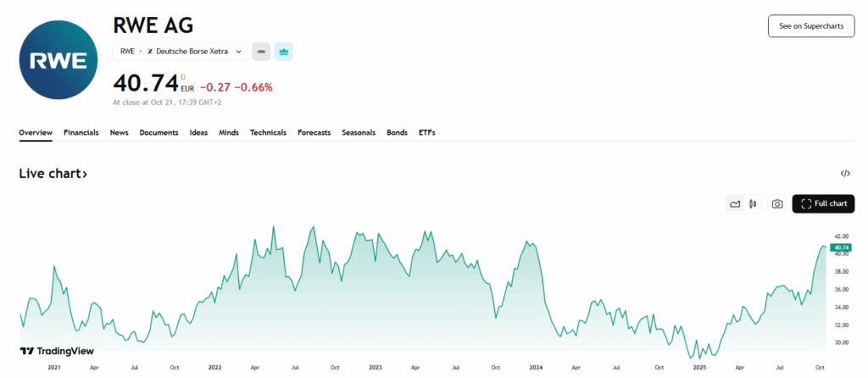The image size is (868, 378).
Task: Click the 2023 label on time axis
Action: [x=375, y=368]
